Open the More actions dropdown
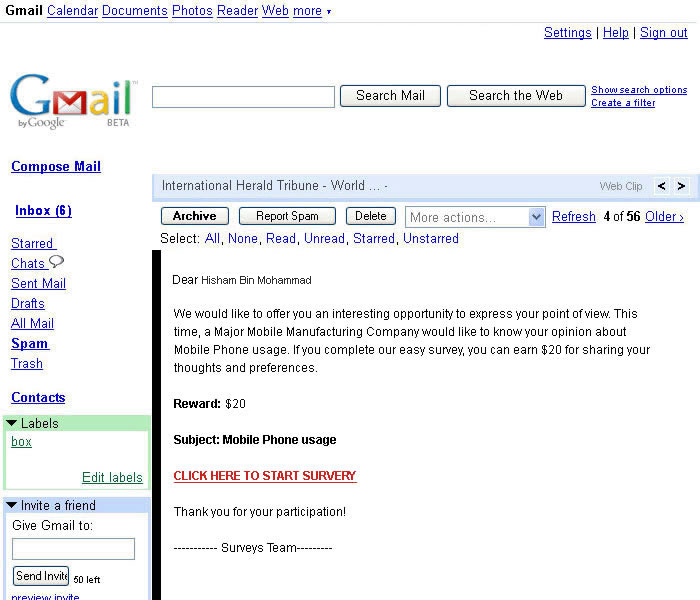The width and height of the screenshot is (700, 600). [x=475, y=217]
